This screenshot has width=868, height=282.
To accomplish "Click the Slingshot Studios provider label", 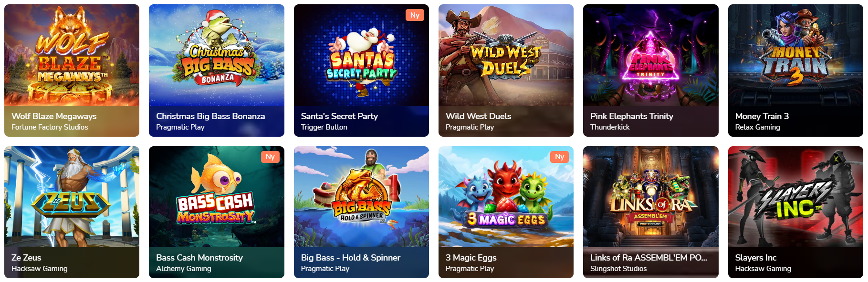I will click(x=618, y=269).
